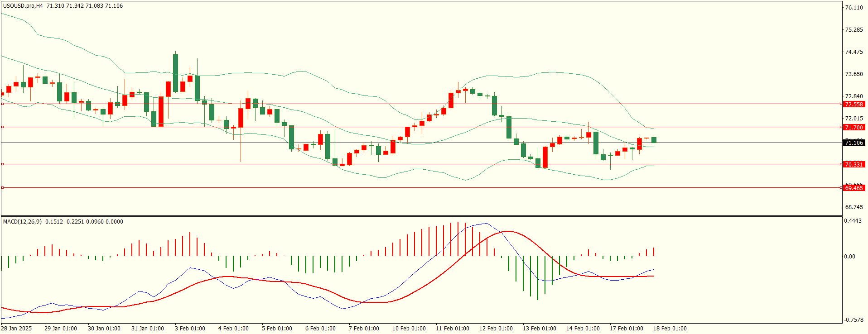Click the 0.4443 MACD scale value
Viewport: 868px width, 334px height.
(853, 221)
